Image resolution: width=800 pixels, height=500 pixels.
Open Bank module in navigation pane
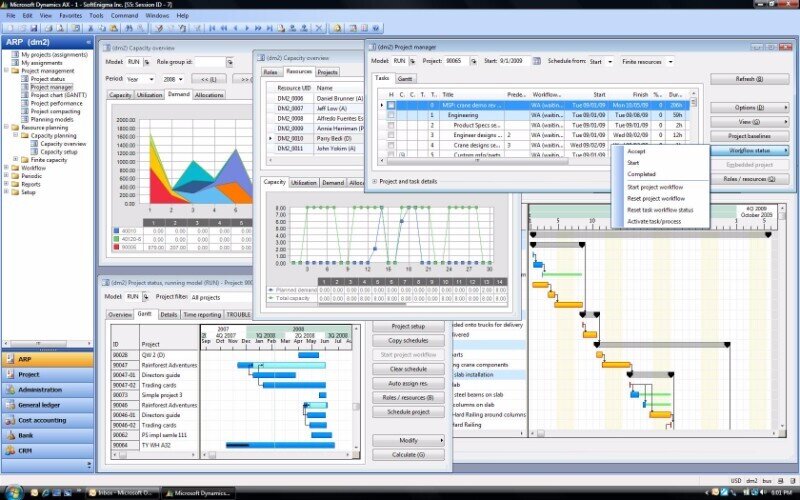point(47,435)
